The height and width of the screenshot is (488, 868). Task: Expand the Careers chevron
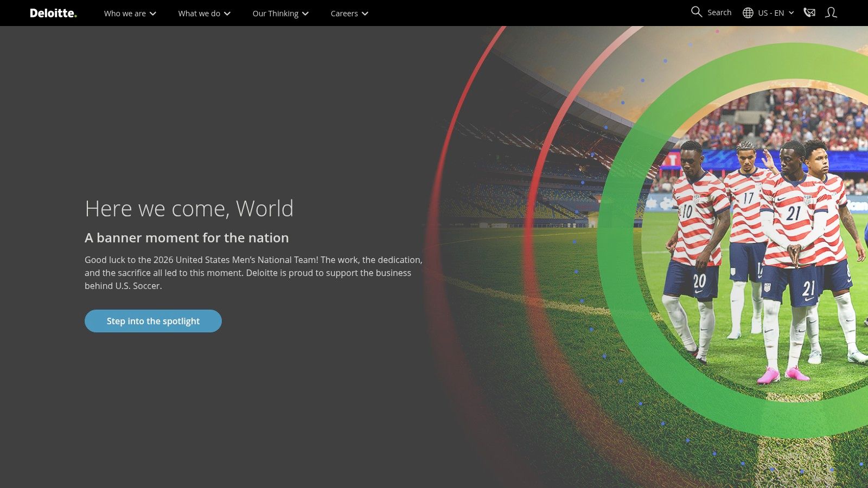click(365, 14)
